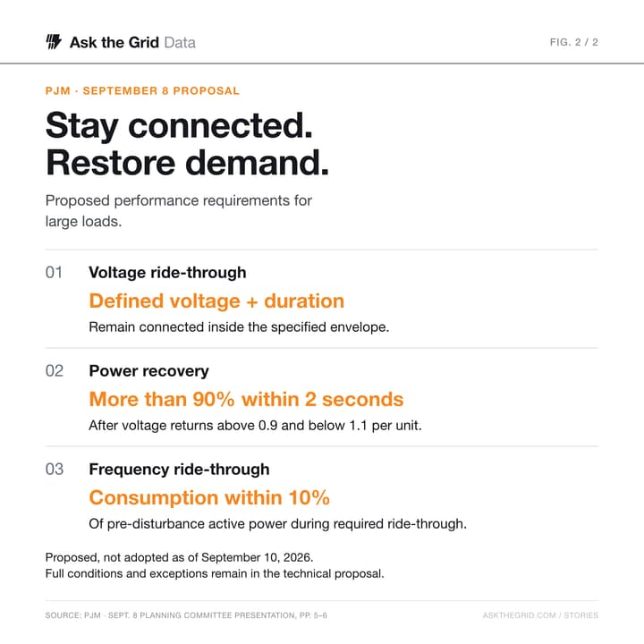
Task: Select the 'PJM · SEPTEMBER 8 PROPOSAL' orange kicker
Action: [142, 90]
